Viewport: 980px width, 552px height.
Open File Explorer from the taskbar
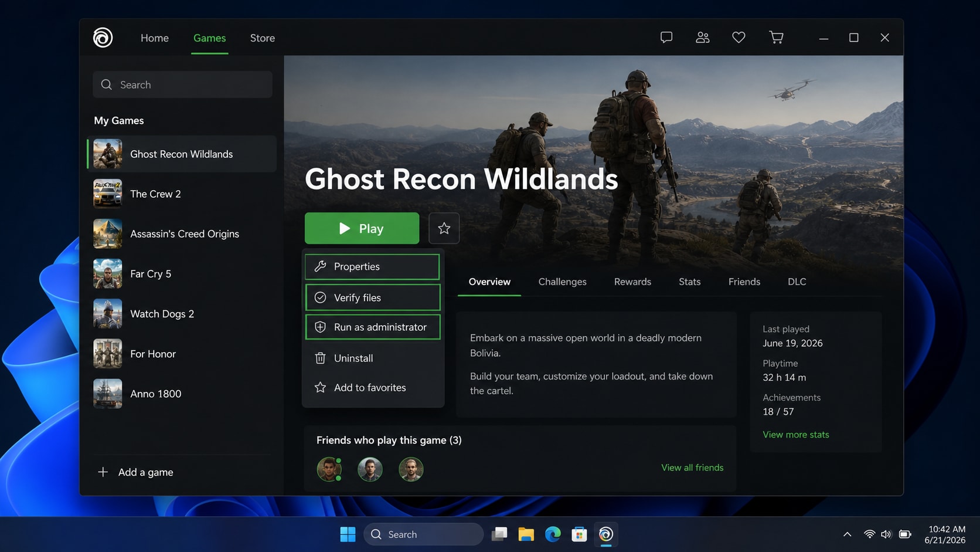[x=526, y=534]
